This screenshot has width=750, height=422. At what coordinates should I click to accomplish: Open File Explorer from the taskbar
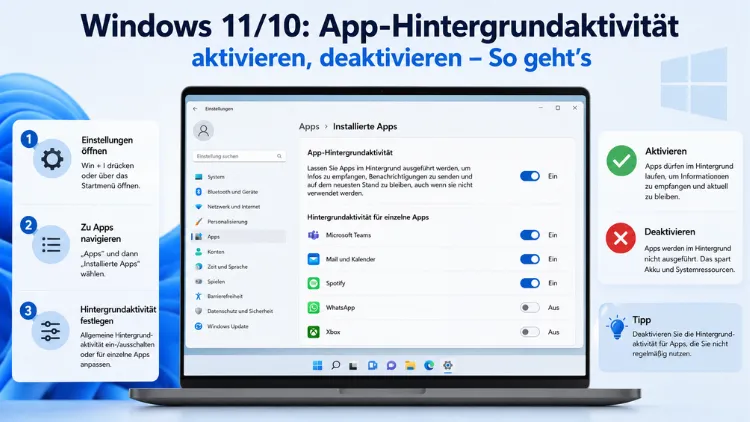(410, 366)
